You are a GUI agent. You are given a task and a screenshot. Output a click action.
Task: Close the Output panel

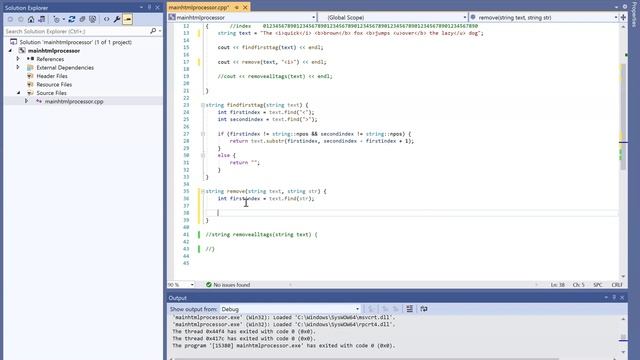[622, 298]
